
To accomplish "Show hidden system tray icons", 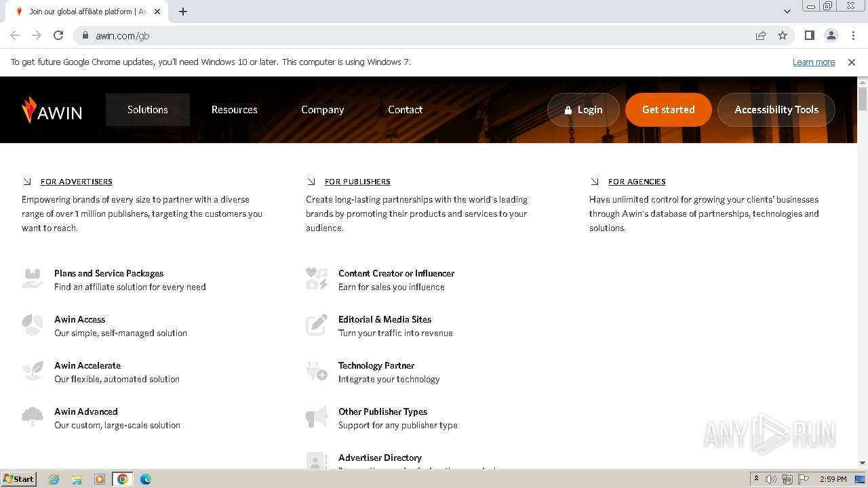I will click(756, 479).
